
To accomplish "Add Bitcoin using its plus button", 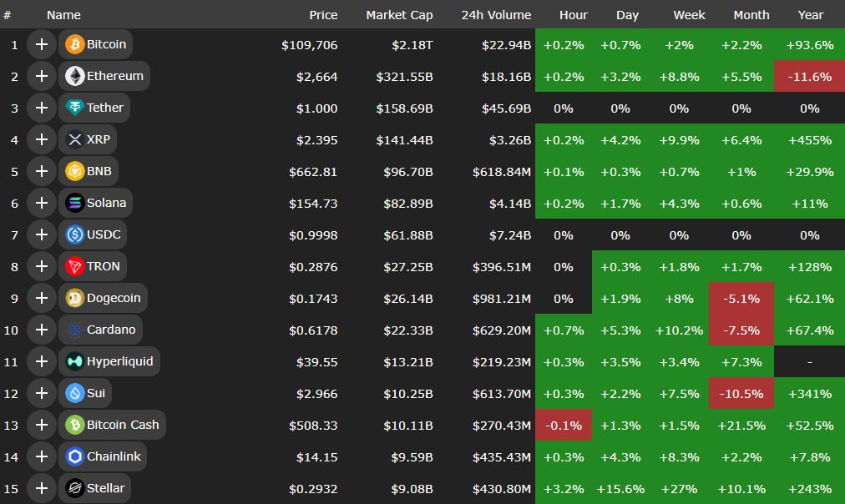I will (41, 44).
